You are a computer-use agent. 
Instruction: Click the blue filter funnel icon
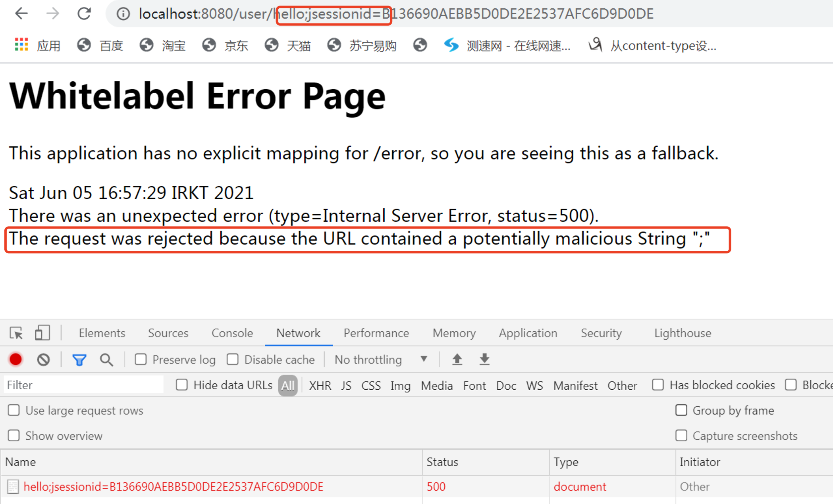click(x=79, y=360)
